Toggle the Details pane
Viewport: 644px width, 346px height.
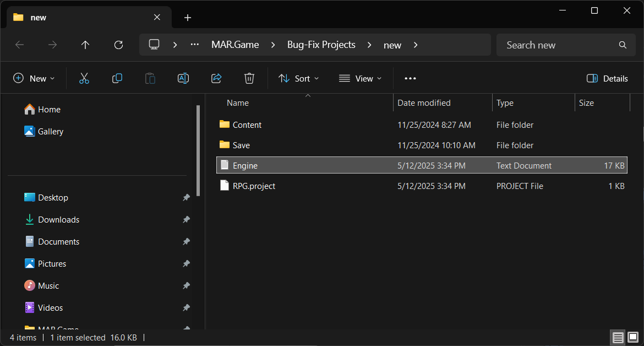tap(607, 78)
